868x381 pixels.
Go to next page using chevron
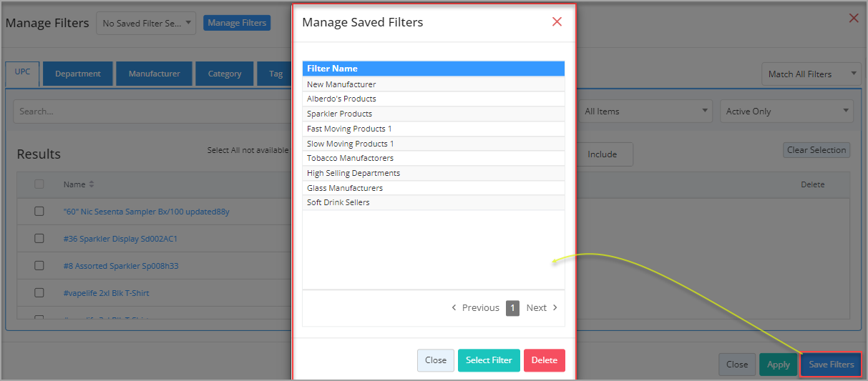[x=555, y=307]
